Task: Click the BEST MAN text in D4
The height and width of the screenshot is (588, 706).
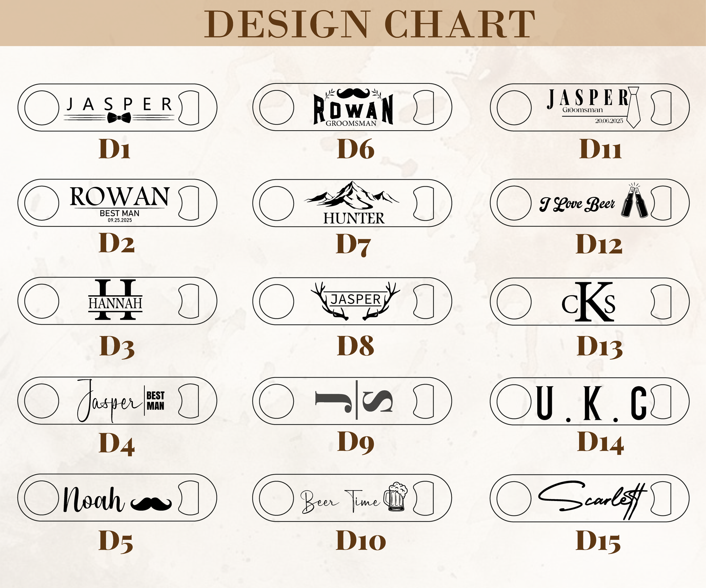Action: tap(155, 400)
